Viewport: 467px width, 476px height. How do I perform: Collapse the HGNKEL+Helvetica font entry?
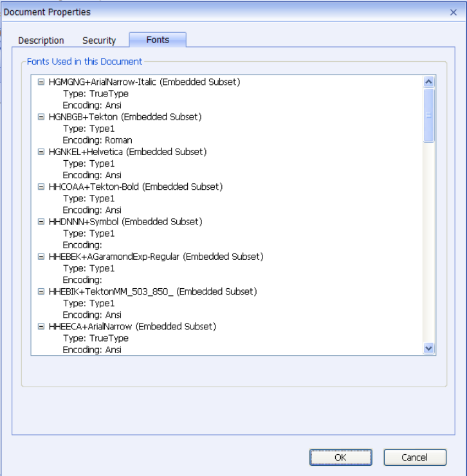pyautogui.click(x=41, y=152)
